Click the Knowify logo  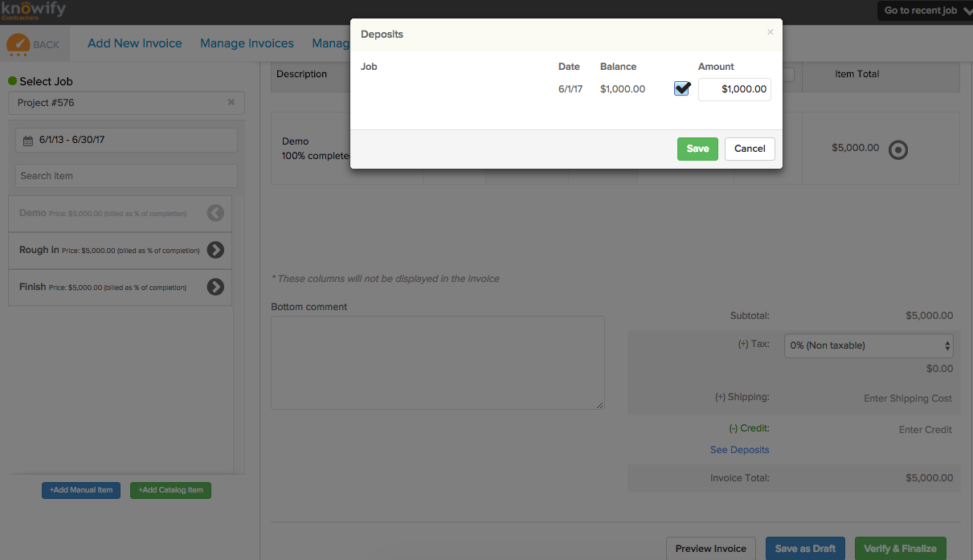tap(33, 10)
